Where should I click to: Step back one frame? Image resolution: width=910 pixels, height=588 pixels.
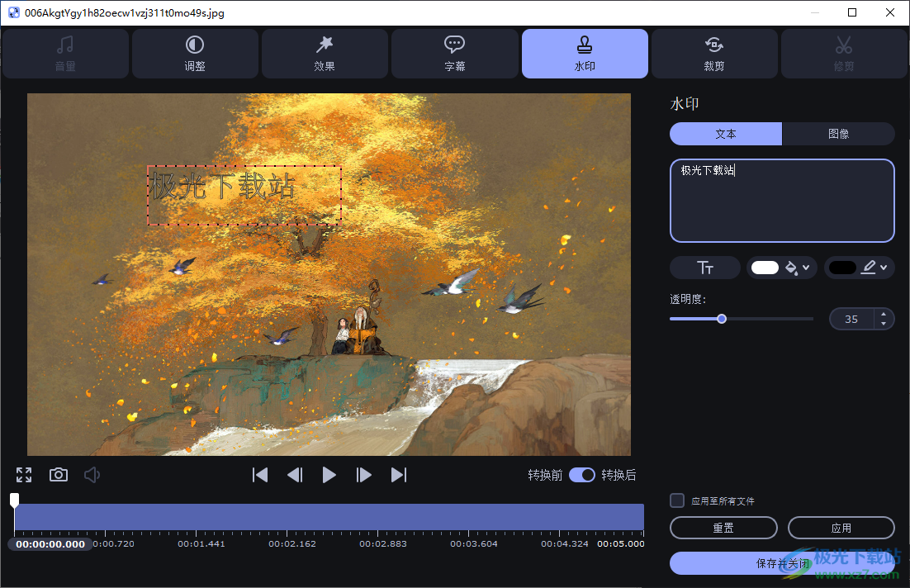tap(295, 475)
